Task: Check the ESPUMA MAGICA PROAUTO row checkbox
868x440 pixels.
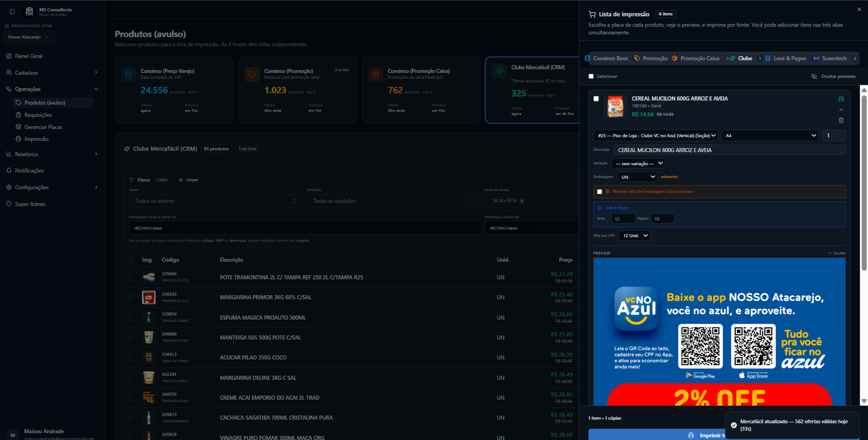Action: point(130,318)
